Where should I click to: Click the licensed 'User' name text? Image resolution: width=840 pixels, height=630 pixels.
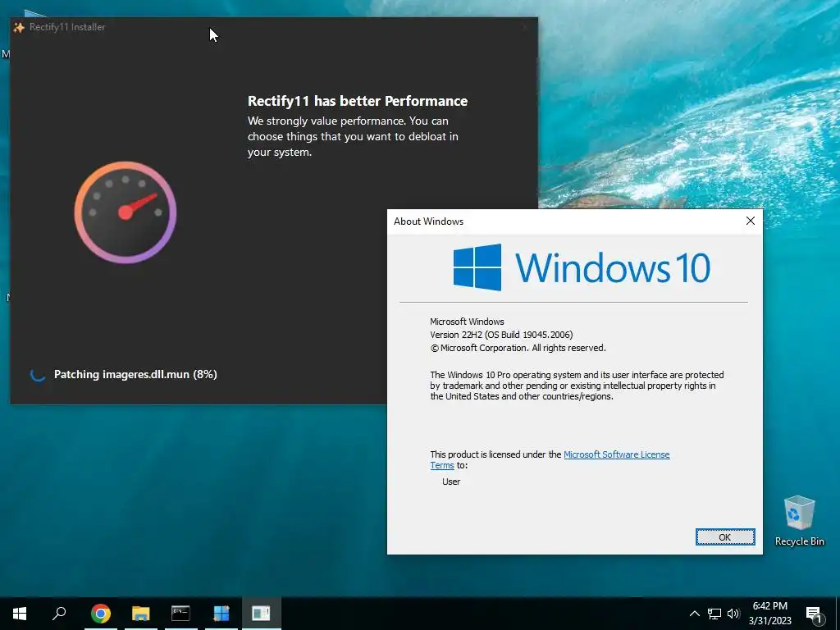tap(451, 482)
